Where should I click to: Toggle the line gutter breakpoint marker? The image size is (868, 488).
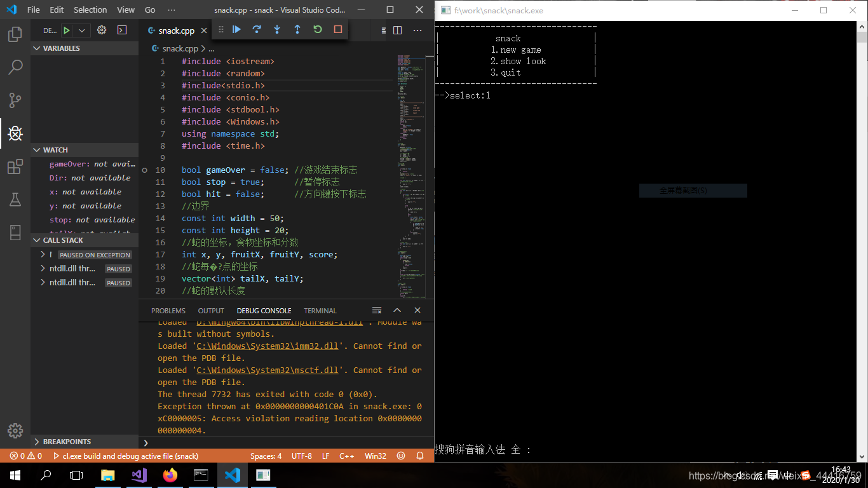pos(146,170)
